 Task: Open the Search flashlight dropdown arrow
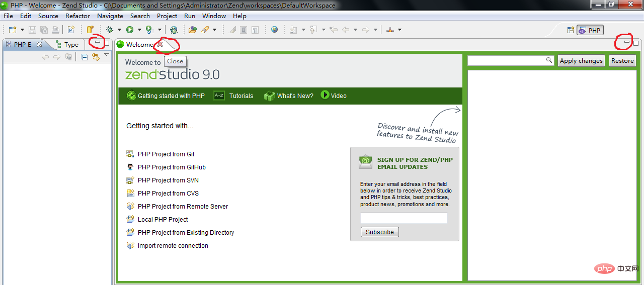coord(214,30)
